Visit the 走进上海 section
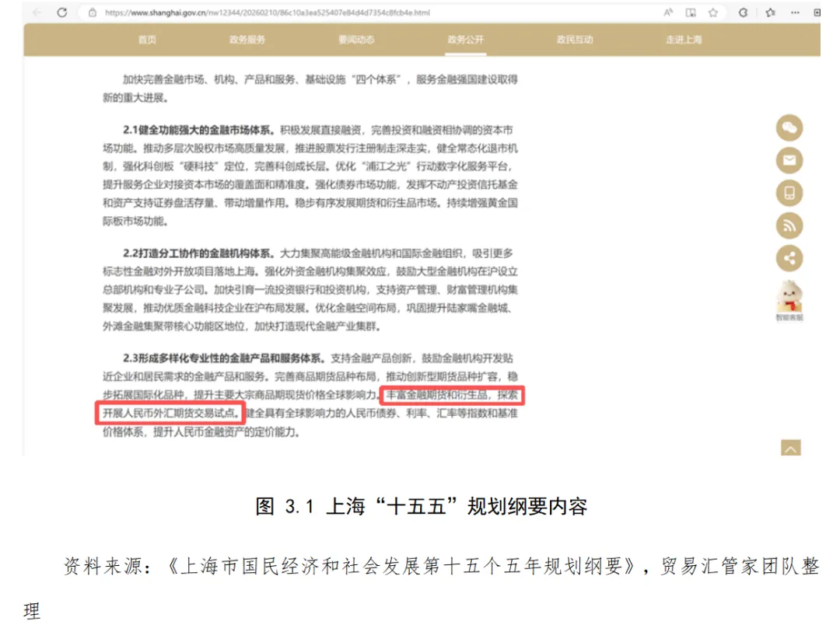The image size is (840, 625). click(685, 40)
